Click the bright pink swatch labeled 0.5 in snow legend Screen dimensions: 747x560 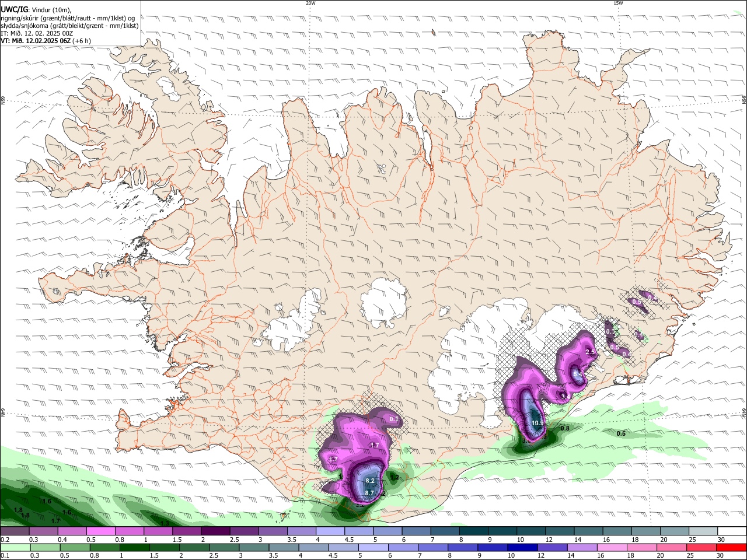100,531
